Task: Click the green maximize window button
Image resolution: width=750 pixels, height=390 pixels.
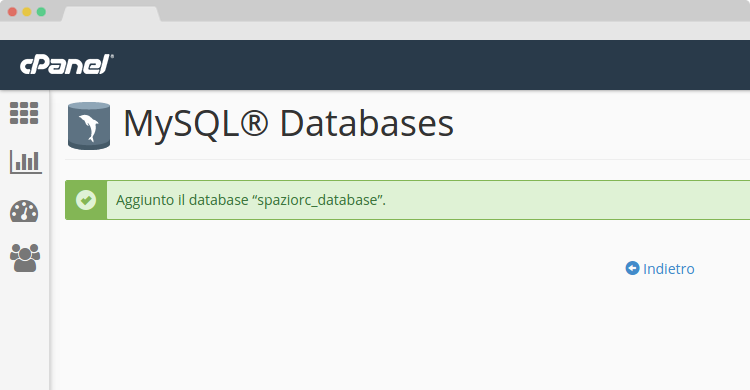Action: pos(41,12)
